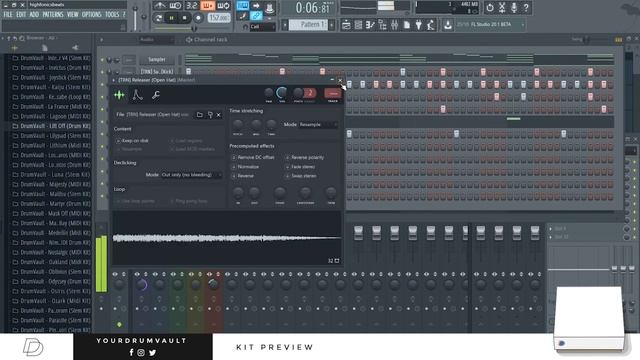Open the FL Studio 20.1 BETA hint dropdown
The image size is (640, 360).
tap(490, 25)
